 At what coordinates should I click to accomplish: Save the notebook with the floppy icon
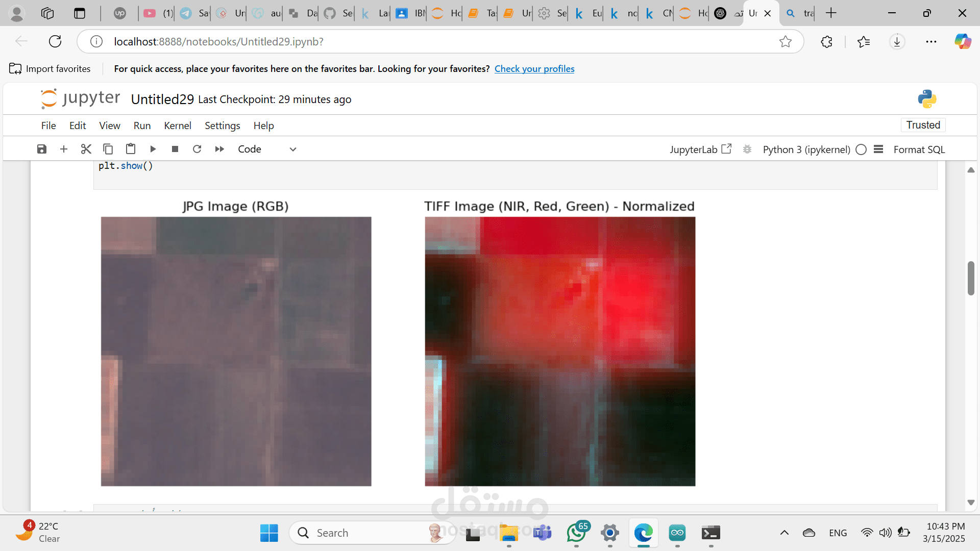click(42, 149)
